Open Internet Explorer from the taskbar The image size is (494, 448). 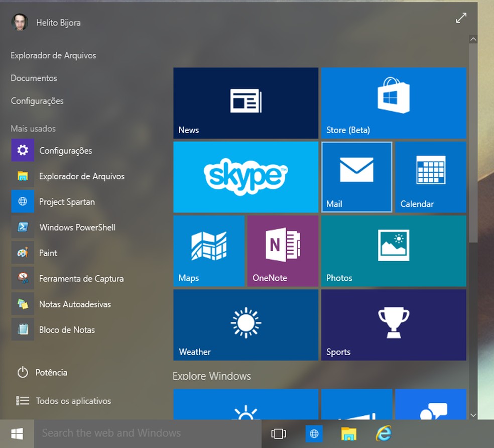[x=384, y=433]
